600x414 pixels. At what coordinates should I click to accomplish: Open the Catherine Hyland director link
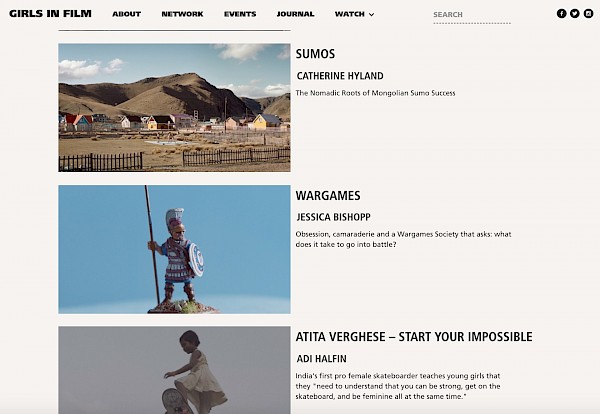(x=340, y=76)
